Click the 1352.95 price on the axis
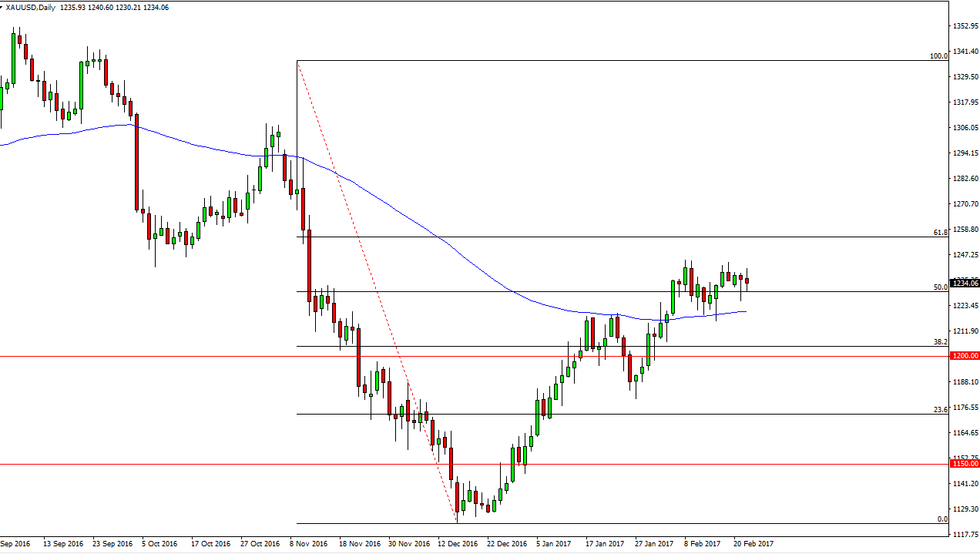980x554 pixels. point(965,26)
